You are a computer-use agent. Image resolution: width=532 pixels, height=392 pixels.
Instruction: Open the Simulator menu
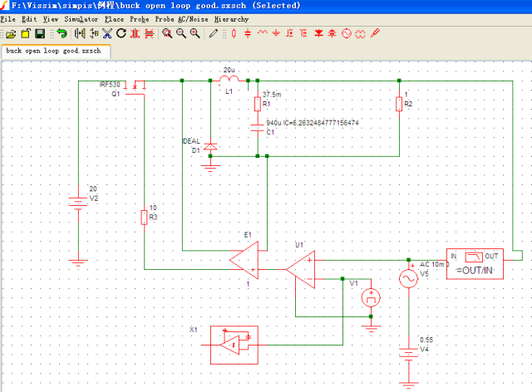click(x=81, y=19)
